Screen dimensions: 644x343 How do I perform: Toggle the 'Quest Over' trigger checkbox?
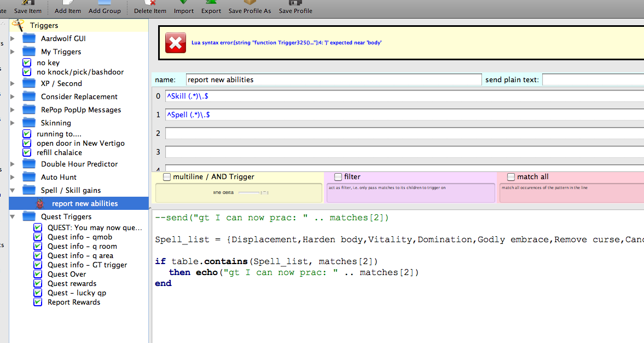38,275
